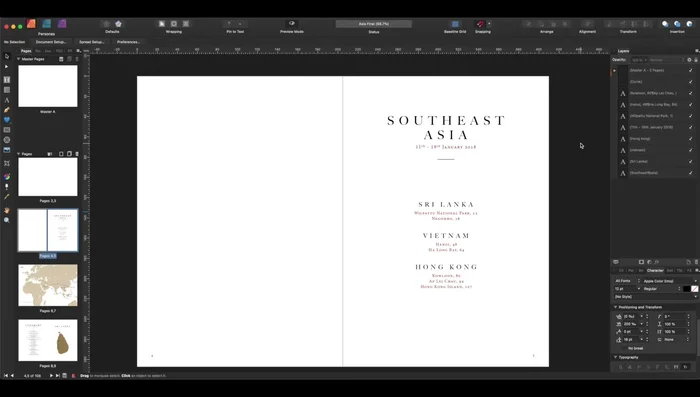Click the black text fill color swatch
This screenshot has height=397, width=700.
686,289
